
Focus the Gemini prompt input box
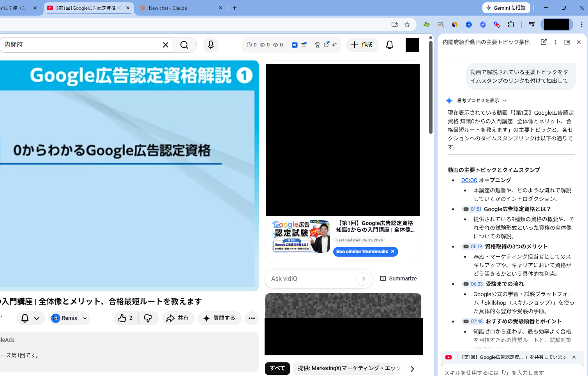(512, 372)
